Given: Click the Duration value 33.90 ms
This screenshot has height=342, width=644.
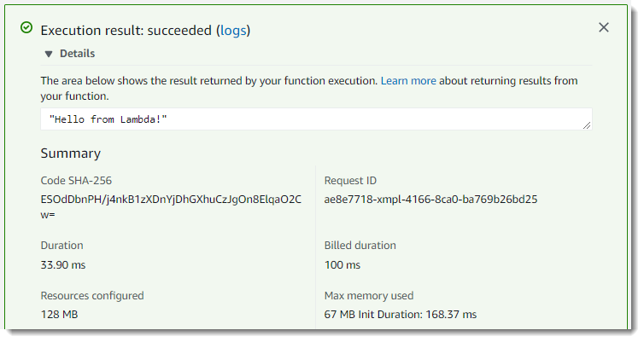Looking at the screenshot, I should click(63, 264).
